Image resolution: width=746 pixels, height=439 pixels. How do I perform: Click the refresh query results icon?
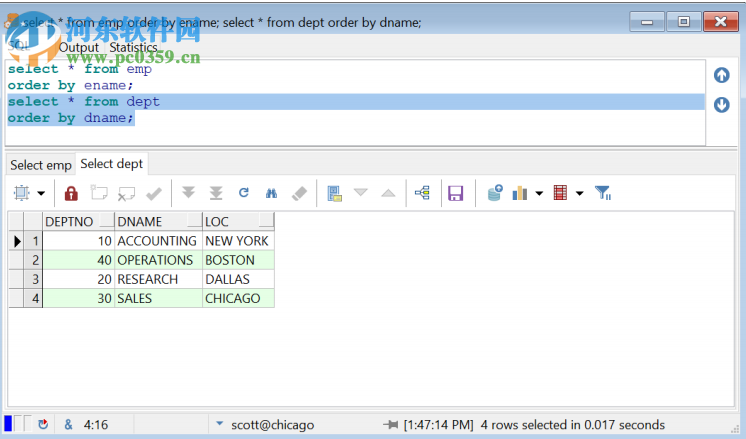coord(244,193)
